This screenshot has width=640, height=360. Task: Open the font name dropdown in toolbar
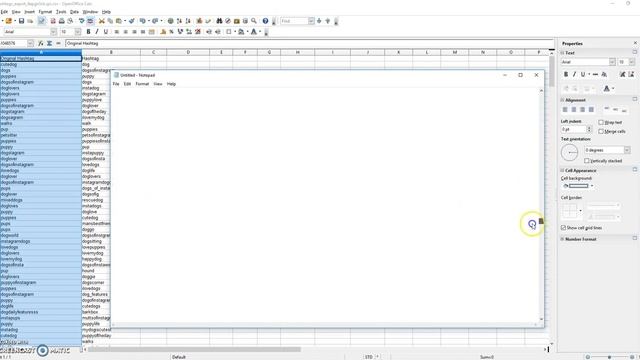point(53,32)
